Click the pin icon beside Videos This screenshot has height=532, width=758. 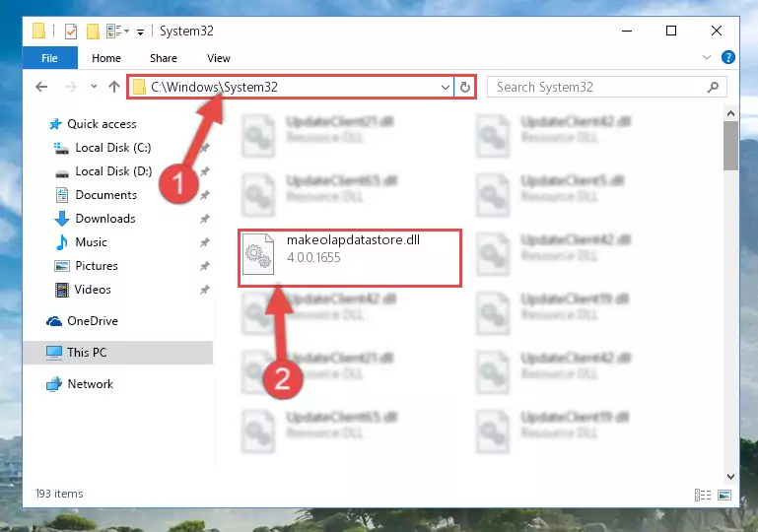coord(205,290)
